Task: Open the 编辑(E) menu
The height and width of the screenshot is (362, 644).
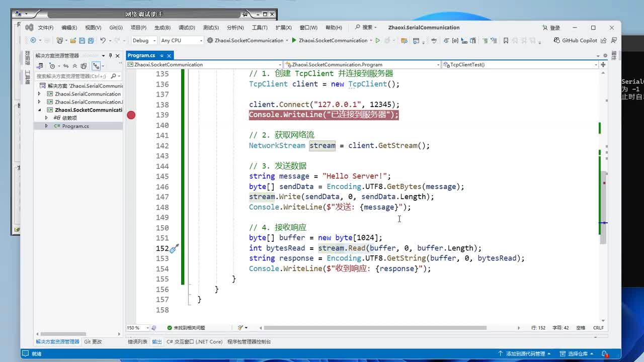Action: pyautogui.click(x=69, y=28)
